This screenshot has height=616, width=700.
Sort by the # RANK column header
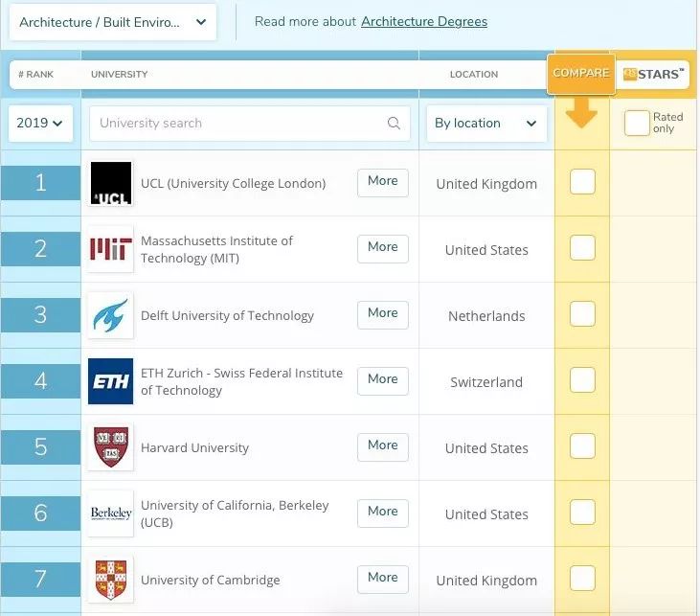tap(40, 74)
